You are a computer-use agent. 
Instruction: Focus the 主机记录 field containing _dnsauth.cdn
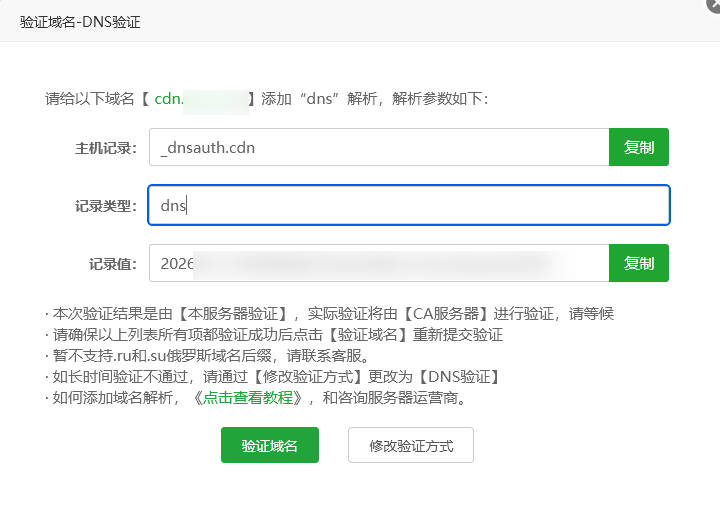[378, 147]
